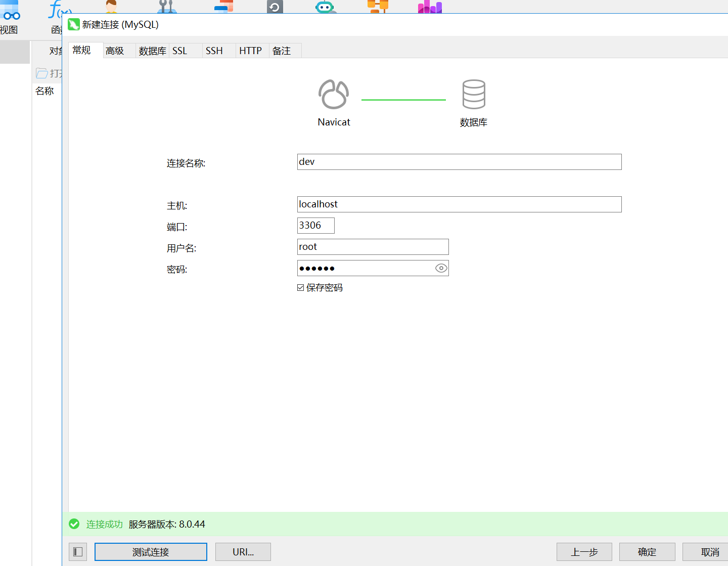The height and width of the screenshot is (566, 728).
Task: Click the 端口: label
Action: (x=177, y=227)
